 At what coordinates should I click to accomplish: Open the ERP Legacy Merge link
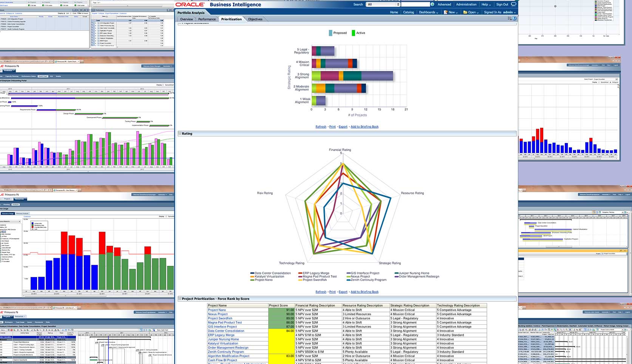(x=221, y=335)
